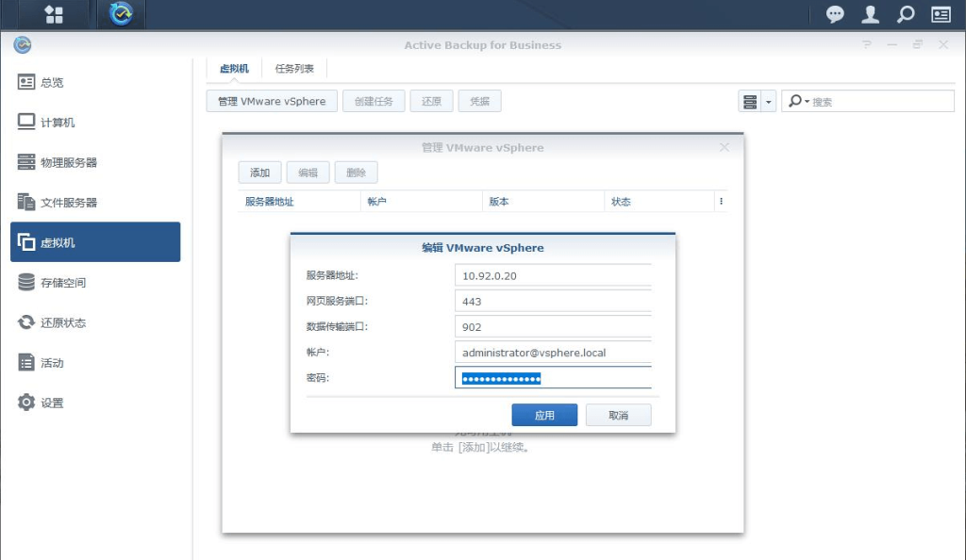Click the 存储空间 database icon
Image resolution: width=966 pixels, height=560 pixels.
click(x=25, y=282)
